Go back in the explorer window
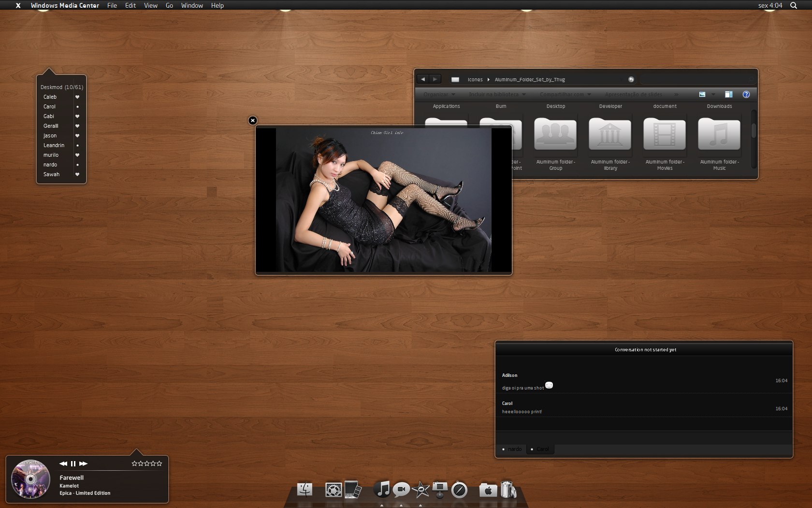This screenshot has height=508, width=812. pos(423,79)
